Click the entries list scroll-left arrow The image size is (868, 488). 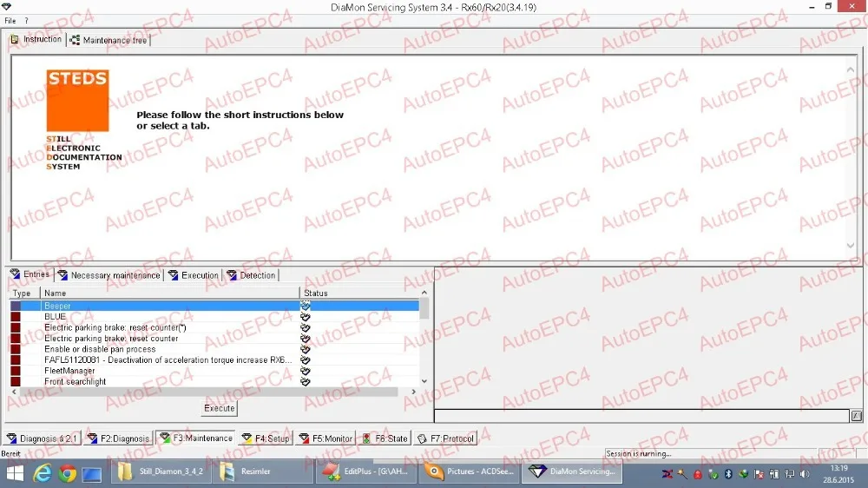15,392
